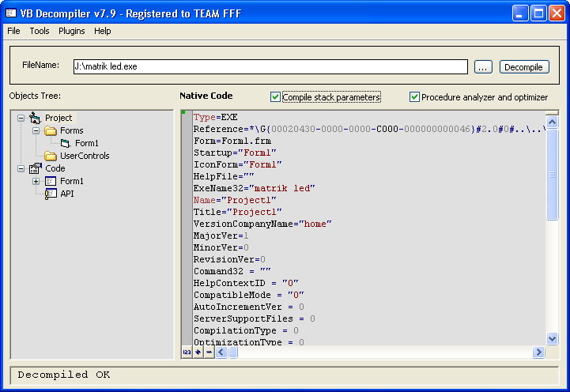
Task: Collapse the Project tree node
Action: 21,118
